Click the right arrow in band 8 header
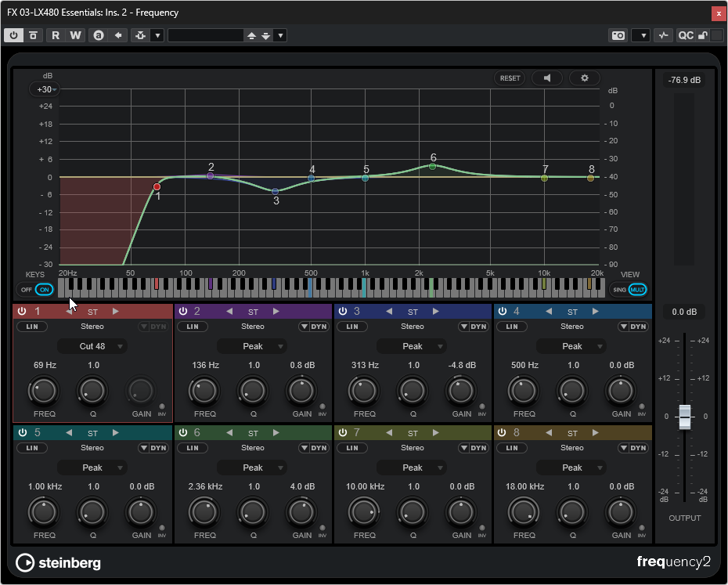The image size is (728, 585). pyautogui.click(x=595, y=432)
